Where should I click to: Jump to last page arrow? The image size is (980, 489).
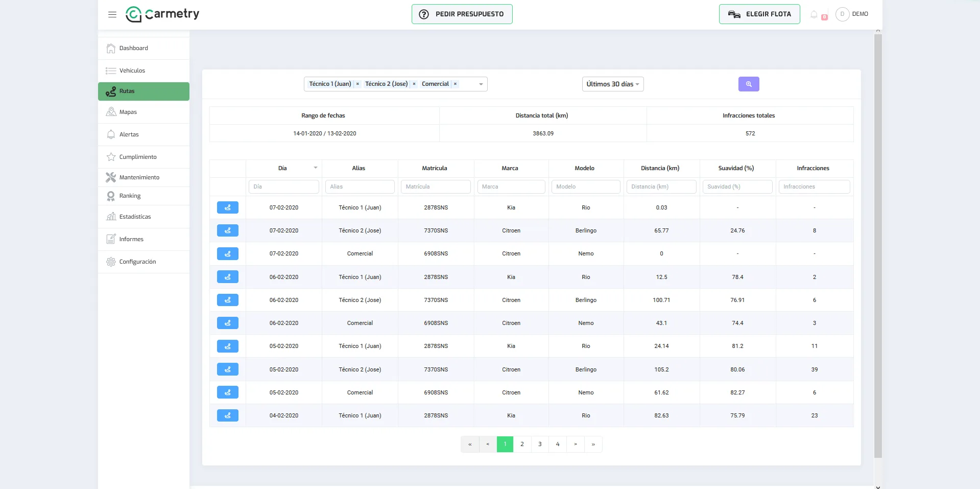point(593,444)
